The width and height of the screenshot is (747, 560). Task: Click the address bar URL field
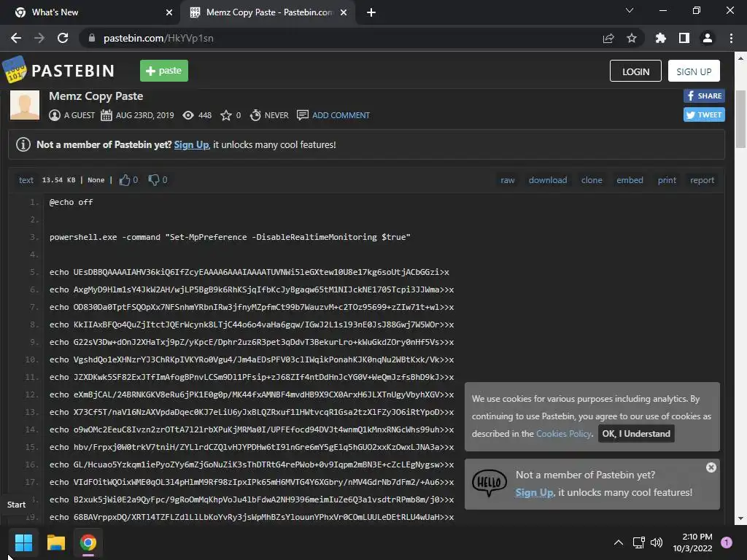coord(343,38)
